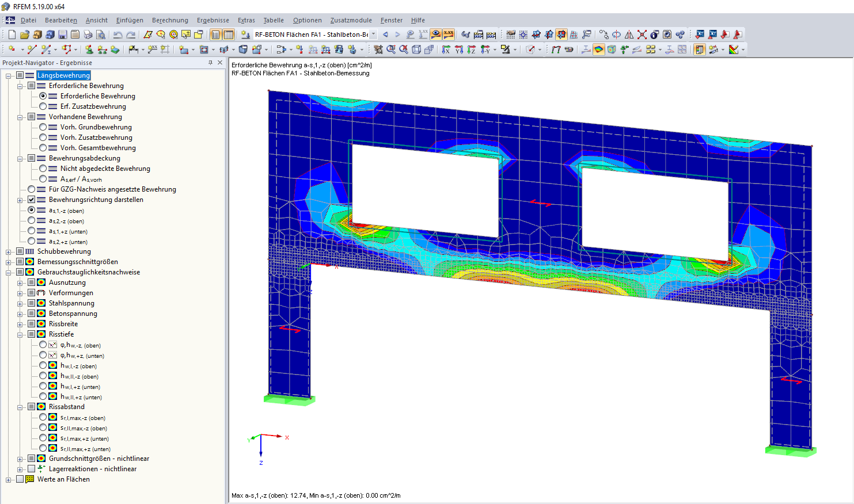The width and height of the screenshot is (854, 504).
Task: Expand the Ausnutzung node
Action: (20, 282)
